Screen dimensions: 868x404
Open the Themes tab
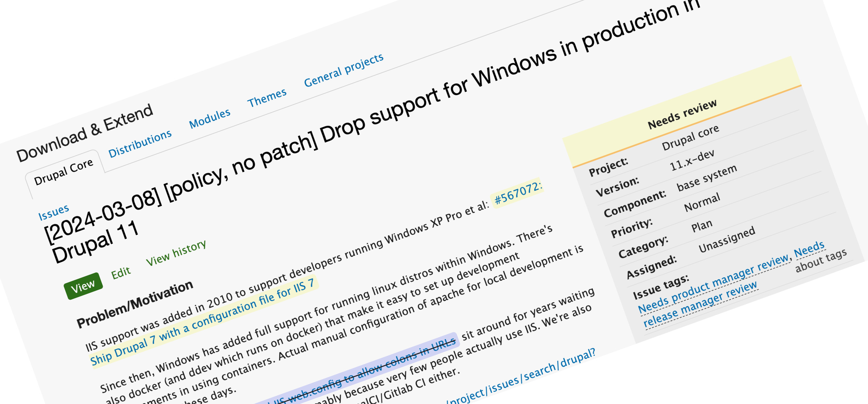pos(267,98)
